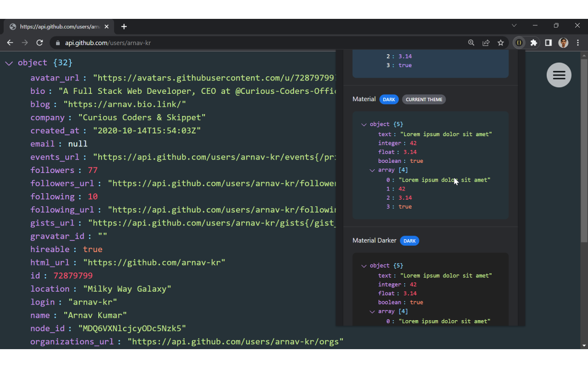Open the side panel icon
The width and height of the screenshot is (588, 368).
click(x=548, y=42)
